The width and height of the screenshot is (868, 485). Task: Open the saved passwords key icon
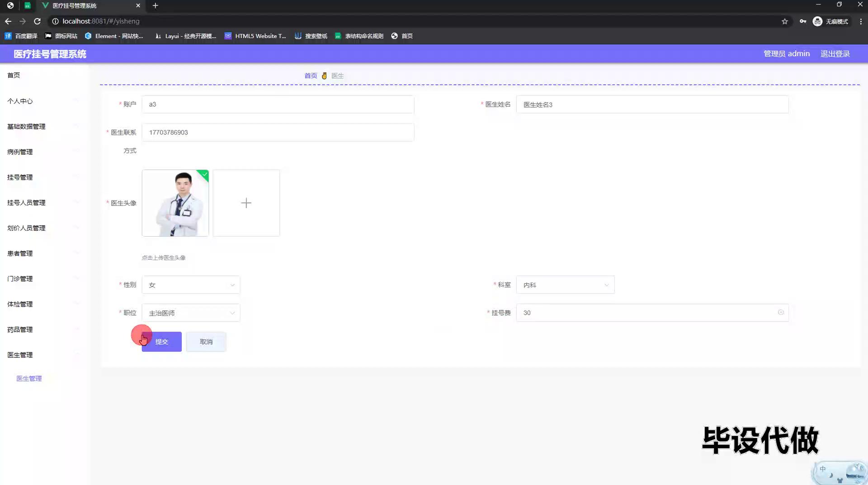(802, 21)
